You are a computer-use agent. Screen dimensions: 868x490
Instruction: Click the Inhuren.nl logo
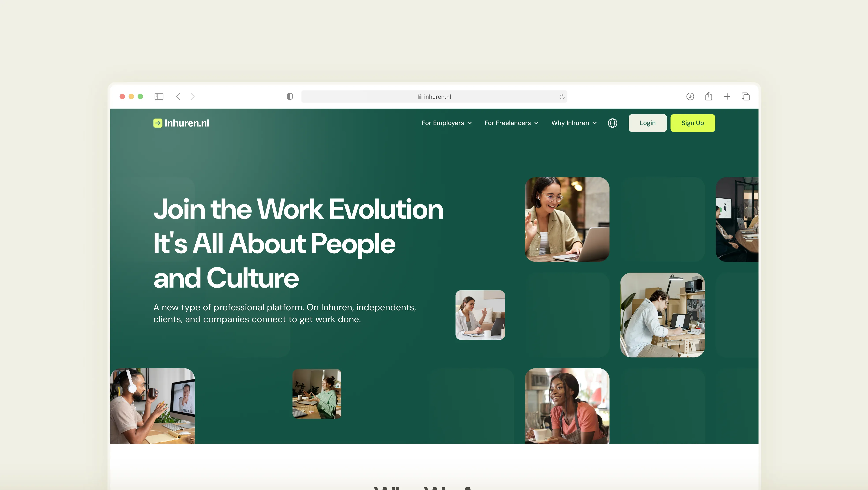pos(181,123)
